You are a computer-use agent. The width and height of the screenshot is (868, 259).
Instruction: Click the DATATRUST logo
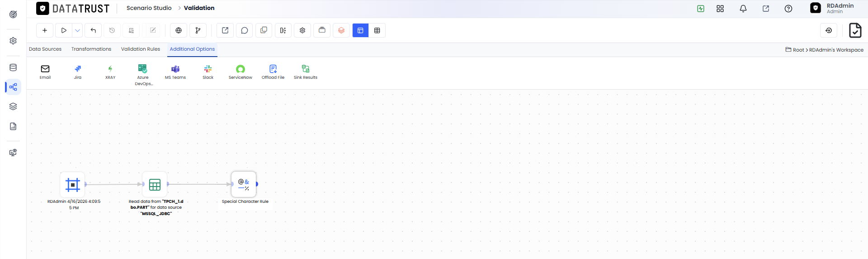73,9
